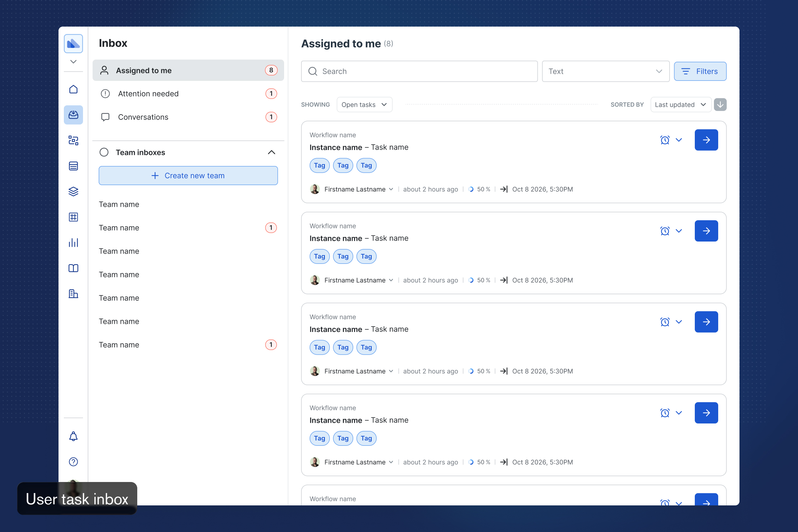Screen dimensions: 798x532
Task: Toggle sort direction arrow button
Action: click(x=720, y=105)
